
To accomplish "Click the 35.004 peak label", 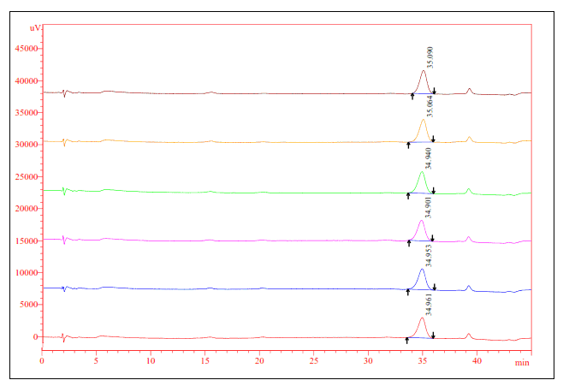I will [431, 106].
